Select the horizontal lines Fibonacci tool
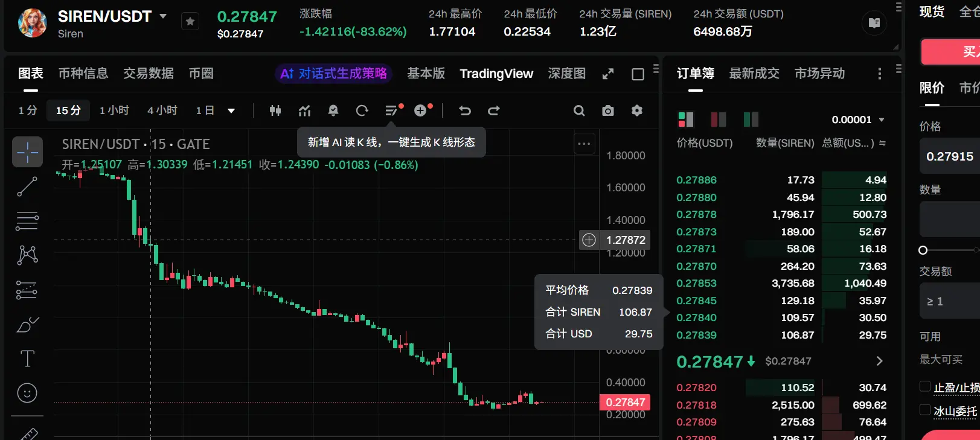Viewport: 980px width, 440px height. coord(27,221)
